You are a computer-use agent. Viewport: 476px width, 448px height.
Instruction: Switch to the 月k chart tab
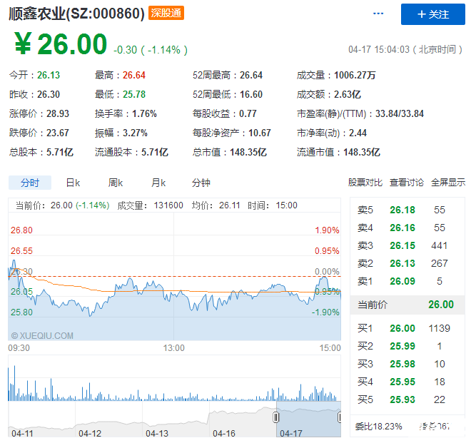point(158,183)
